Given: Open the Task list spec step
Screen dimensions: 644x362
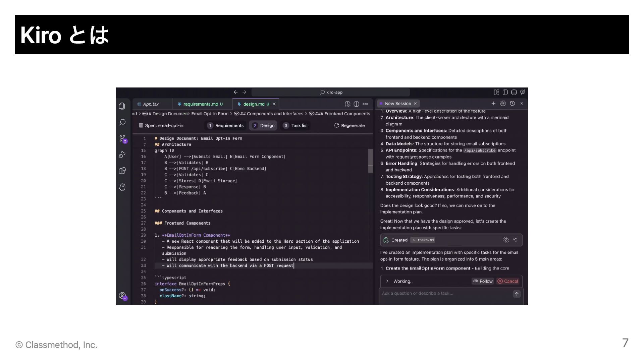Looking at the screenshot, I should point(295,125).
